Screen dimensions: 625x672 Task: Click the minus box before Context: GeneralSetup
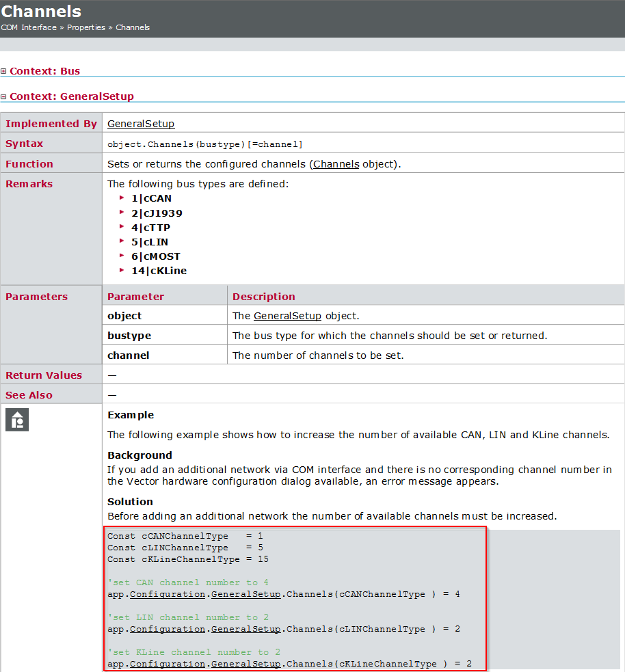click(x=4, y=96)
